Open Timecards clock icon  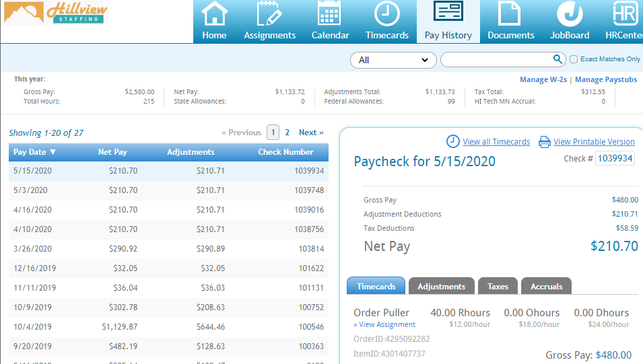pos(386,14)
